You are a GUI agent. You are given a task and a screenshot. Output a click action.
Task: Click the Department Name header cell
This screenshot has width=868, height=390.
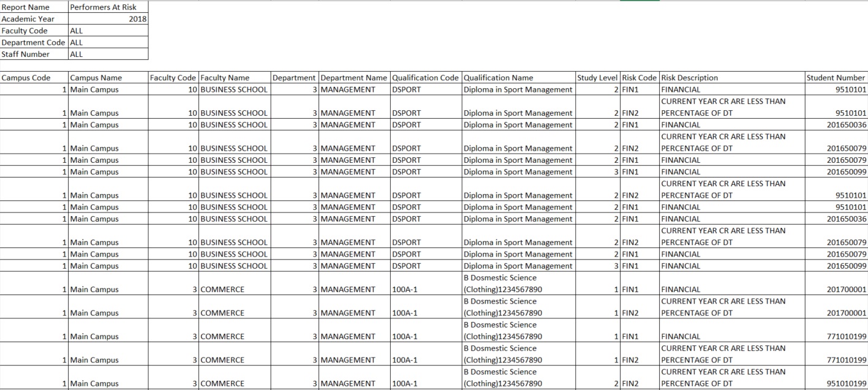click(353, 78)
